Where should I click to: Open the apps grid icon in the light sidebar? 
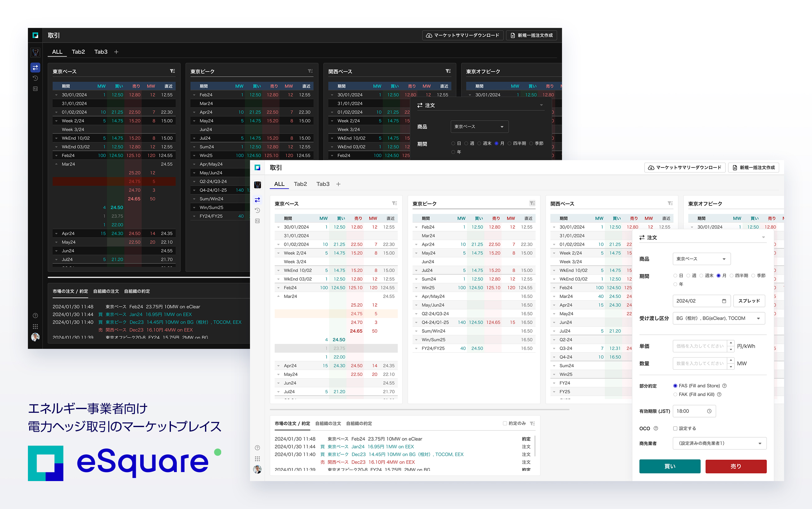click(x=257, y=459)
